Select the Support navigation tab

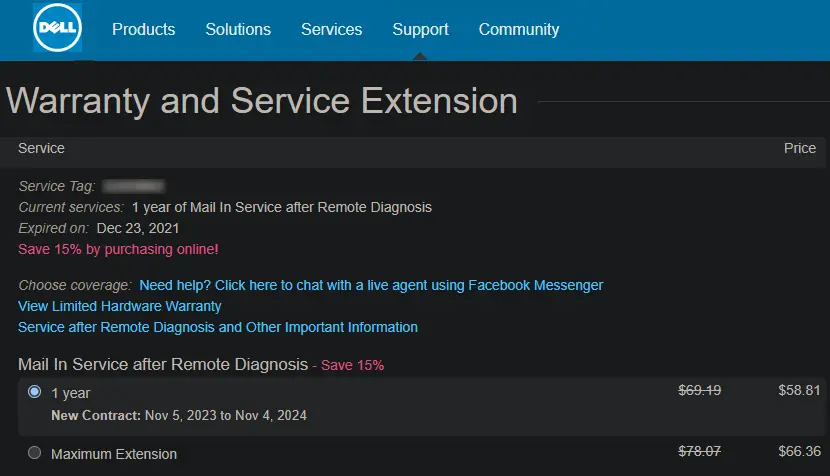pos(420,29)
